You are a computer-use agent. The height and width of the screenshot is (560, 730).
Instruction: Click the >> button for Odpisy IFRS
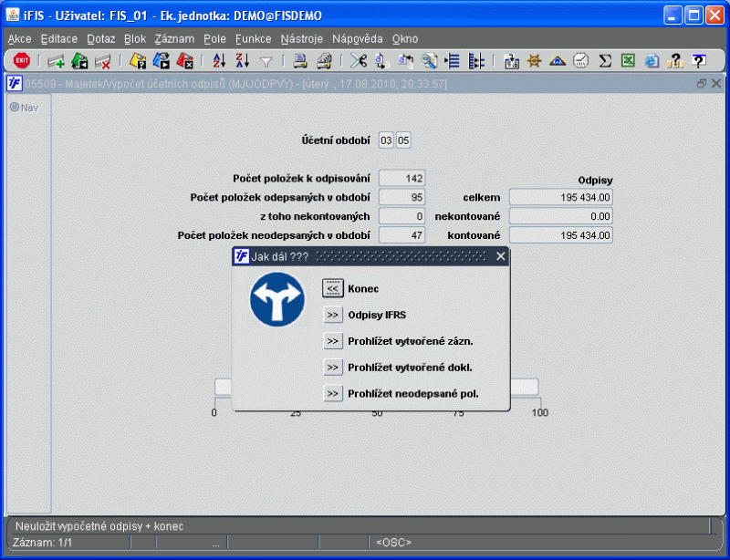332,315
